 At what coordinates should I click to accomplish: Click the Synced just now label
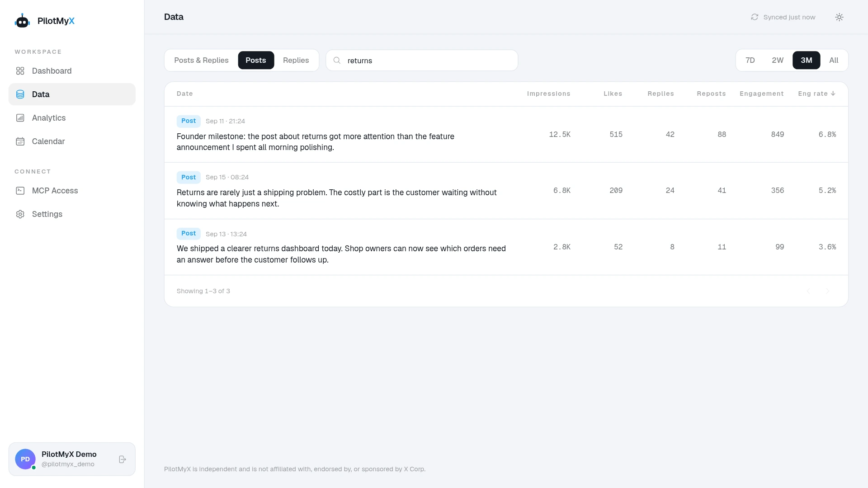789,17
